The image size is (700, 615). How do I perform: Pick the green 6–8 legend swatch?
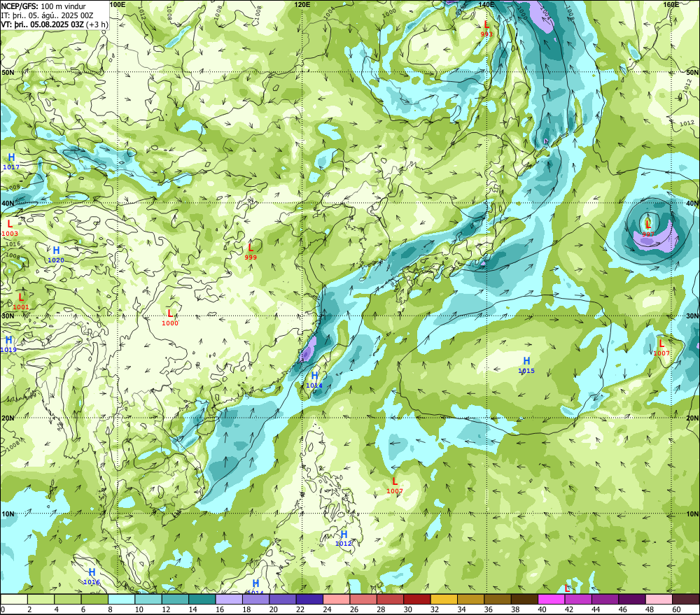tap(94, 599)
